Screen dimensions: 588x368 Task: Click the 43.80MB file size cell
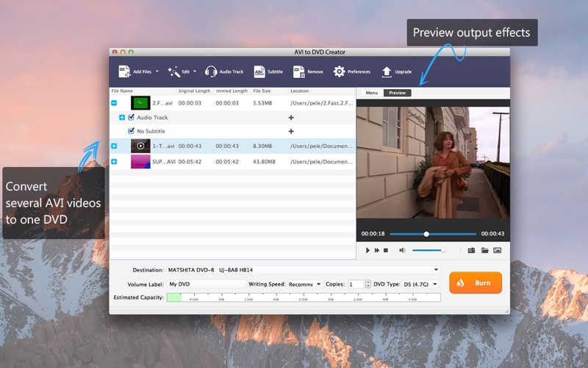click(x=264, y=161)
